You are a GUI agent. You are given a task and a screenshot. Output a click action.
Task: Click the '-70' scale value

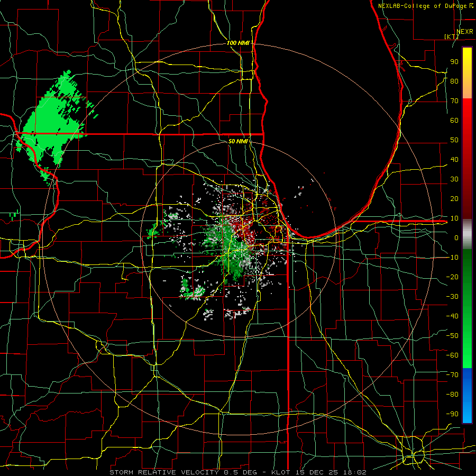452,374
